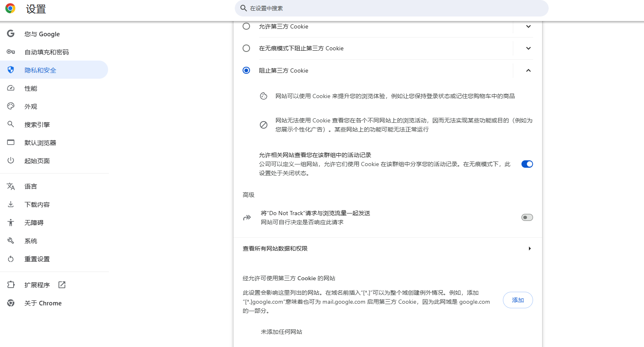Viewport: 644px width, 347px height.
Task: Click the cookie icon beside the browsing experience text
Action: tap(264, 96)
